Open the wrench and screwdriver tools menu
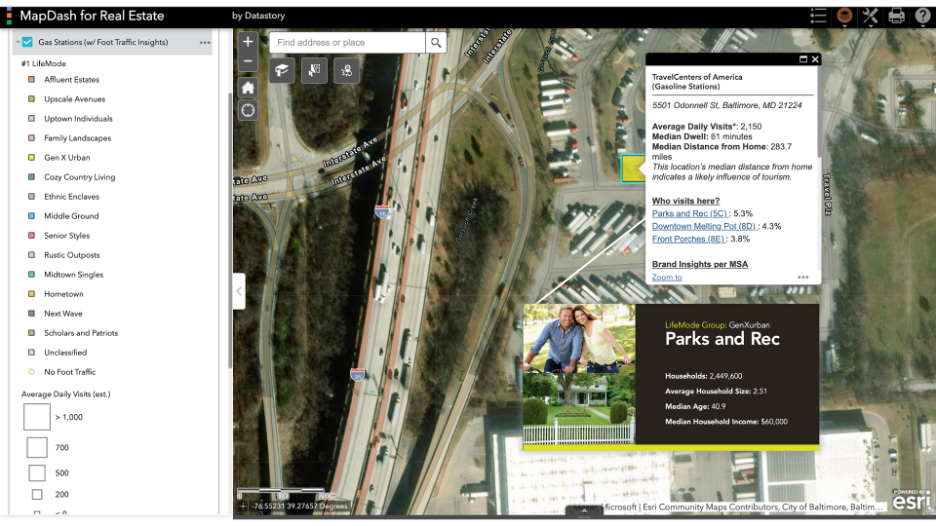 [x=870, y=16]
